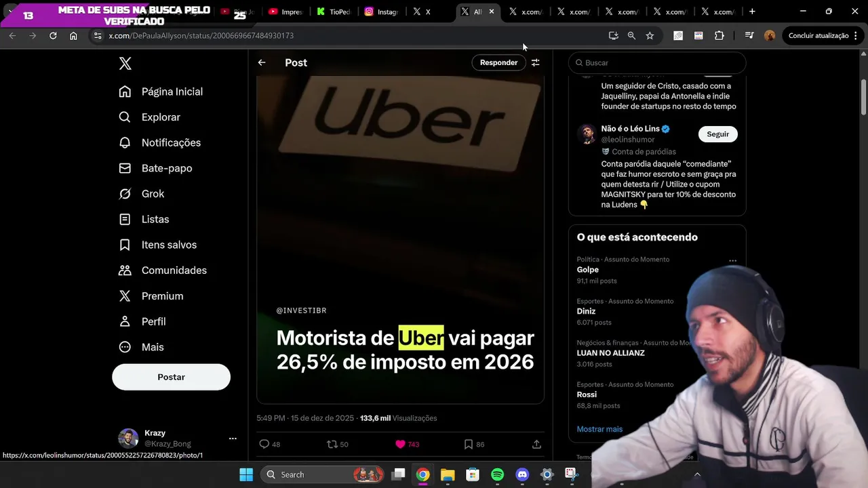Open Notificações
This screenshot has width=868, height=488.
tap(160, 142)
